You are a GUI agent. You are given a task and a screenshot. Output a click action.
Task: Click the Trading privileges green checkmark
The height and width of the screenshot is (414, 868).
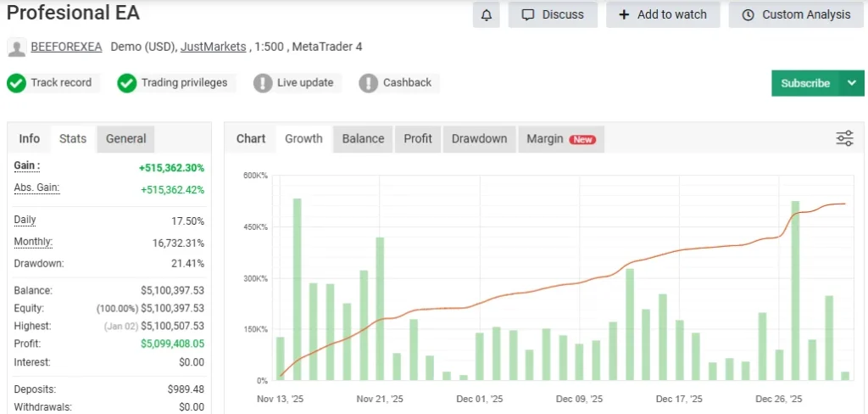[x=127, y=84]
